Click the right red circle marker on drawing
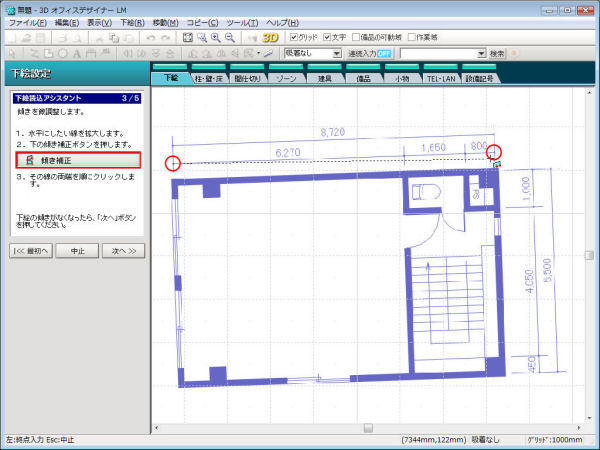 [493, 152]
